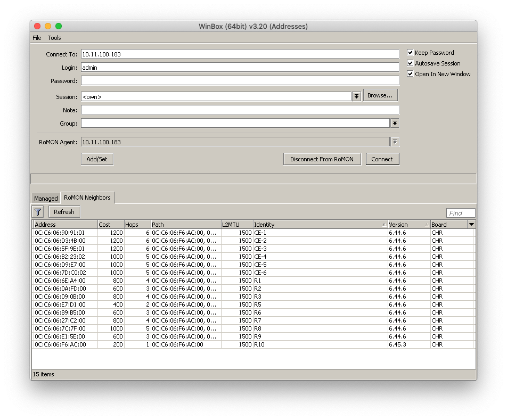The image size is (507, 420).
Task: Click the Refresh button
Action: click(64, 212)
